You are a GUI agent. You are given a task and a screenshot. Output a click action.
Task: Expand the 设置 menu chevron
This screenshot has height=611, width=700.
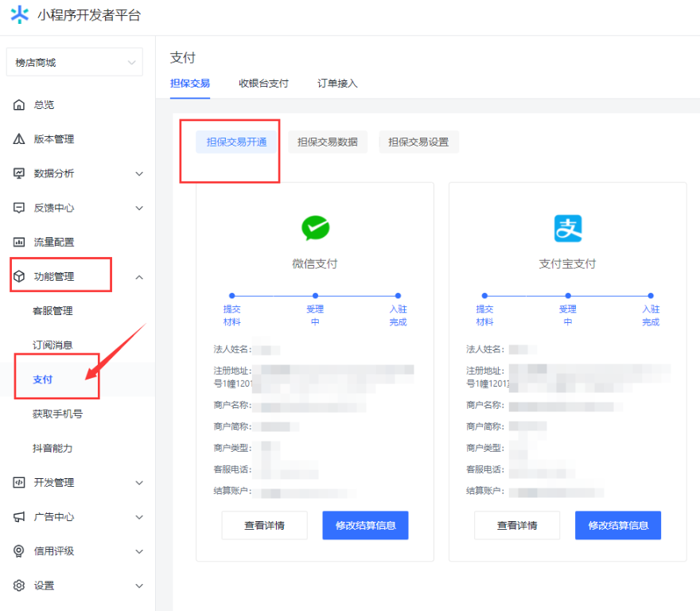point(139,586)
